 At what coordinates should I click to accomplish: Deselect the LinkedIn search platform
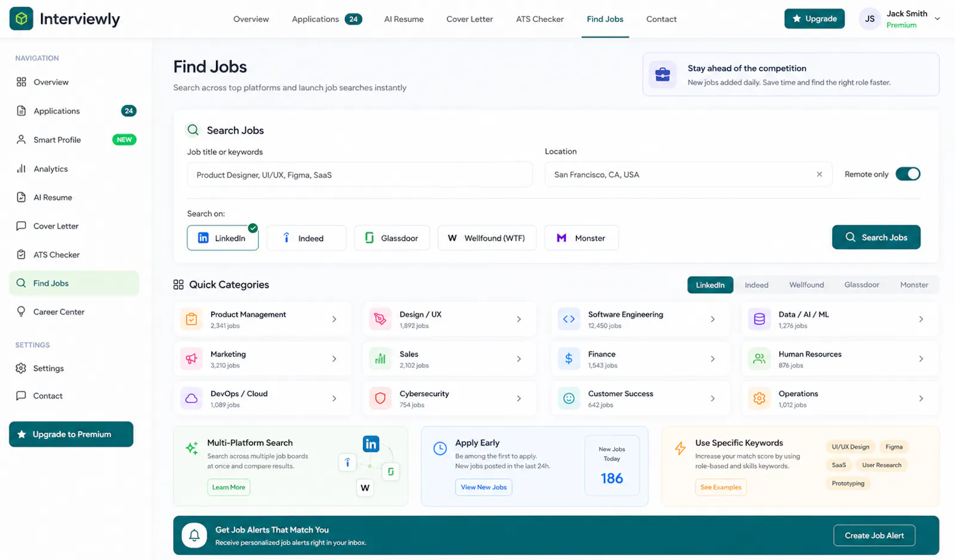[223, 238]
